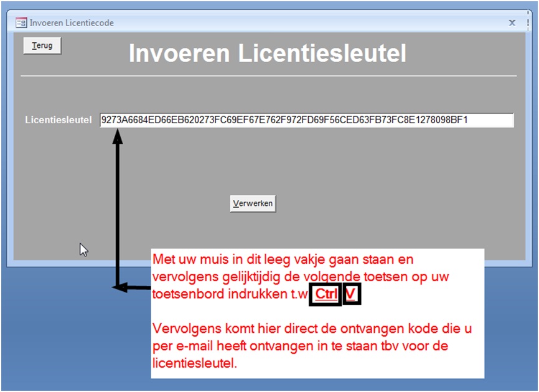539x392 pixels.
Task: Click the Invoeren Licentiesleutel heading
Action: click(268, 54)
